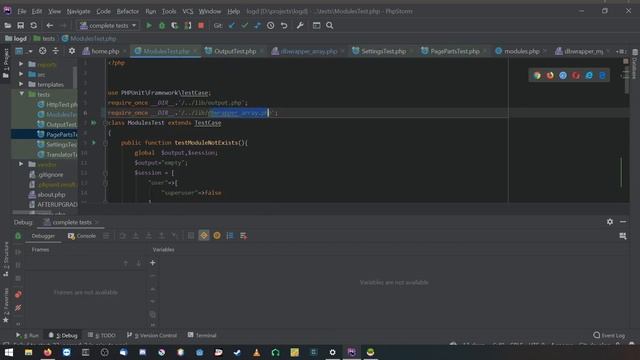Open the Event Log
The height and width of the screenshot is (360, 640).
(x=609, y=335)
